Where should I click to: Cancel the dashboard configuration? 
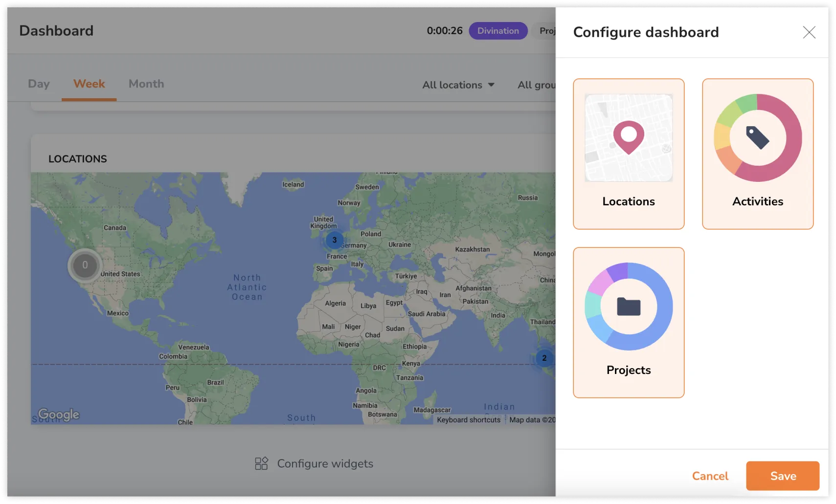pos(710,476)
